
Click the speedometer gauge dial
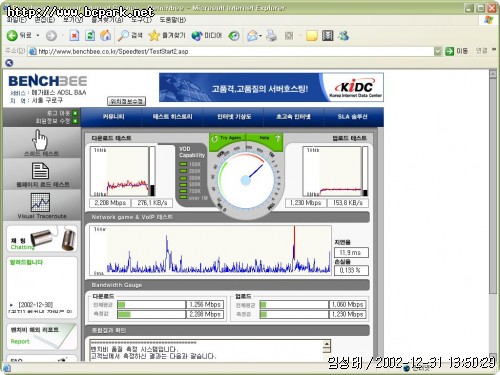[246, 181]
